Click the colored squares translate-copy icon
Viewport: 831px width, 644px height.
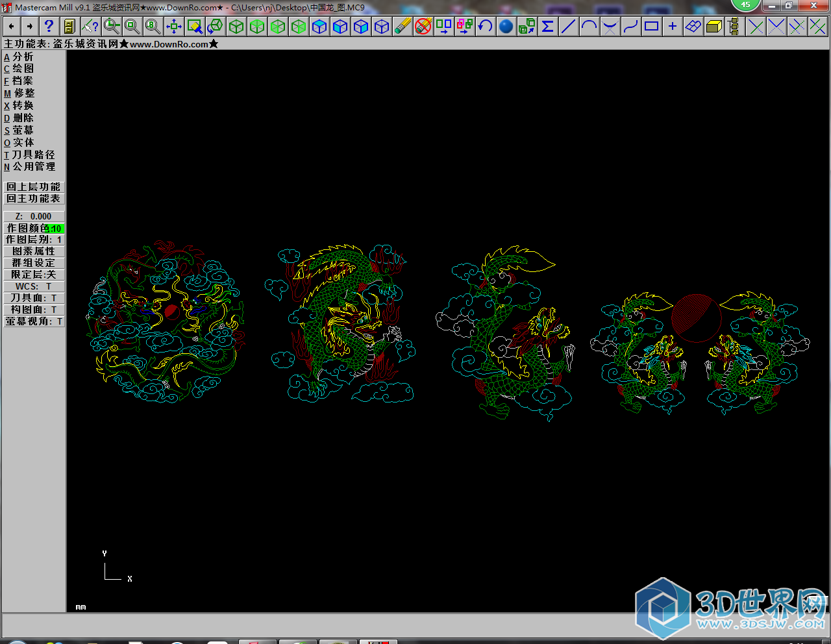[x=465, y=26]
